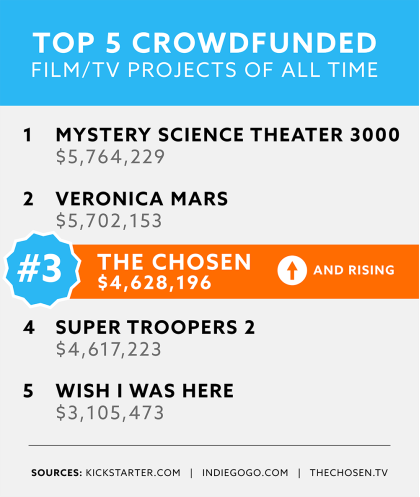Click the $4,628,196 amount

(155, 283)
